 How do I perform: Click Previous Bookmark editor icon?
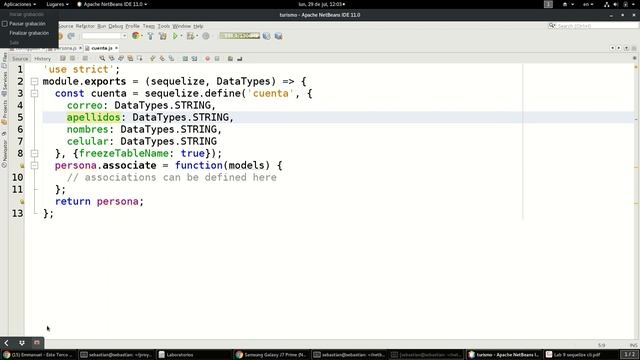coord(153,59)
